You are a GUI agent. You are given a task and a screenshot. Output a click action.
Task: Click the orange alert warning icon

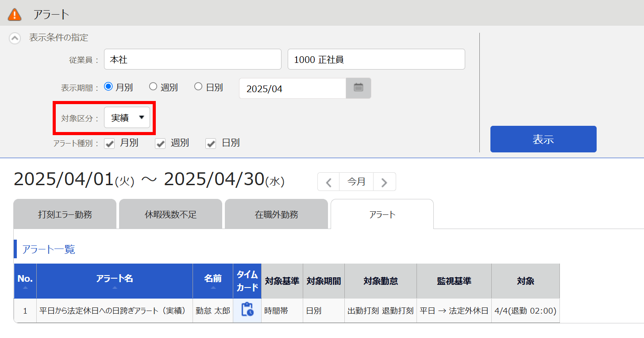pos(15,14)
